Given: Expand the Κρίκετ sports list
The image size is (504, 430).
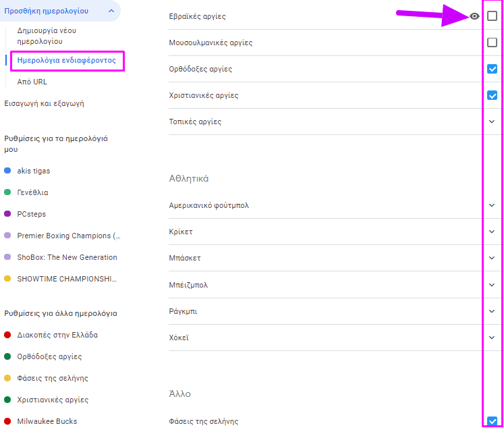Looking at the screenshot, I should click(491, 232).
